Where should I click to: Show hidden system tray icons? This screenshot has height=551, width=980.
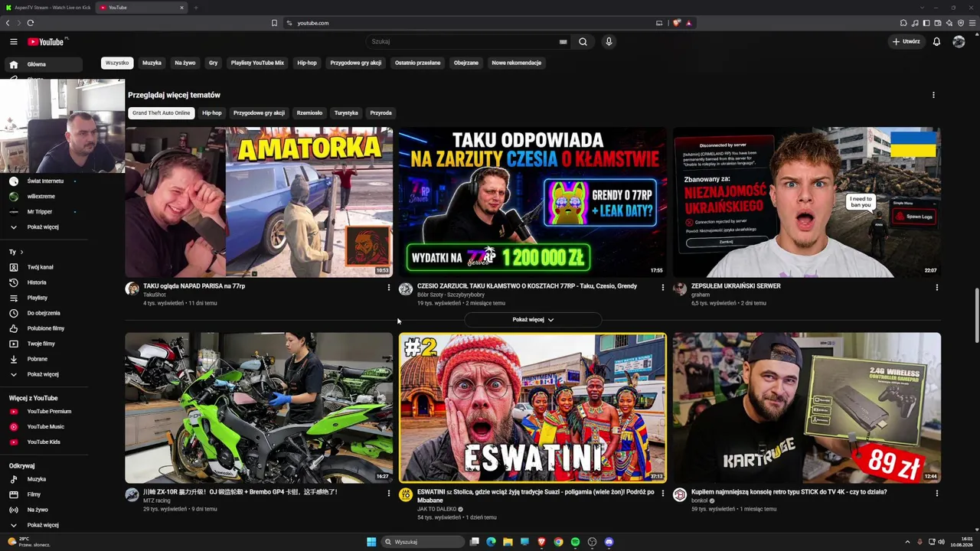[907, 542]
